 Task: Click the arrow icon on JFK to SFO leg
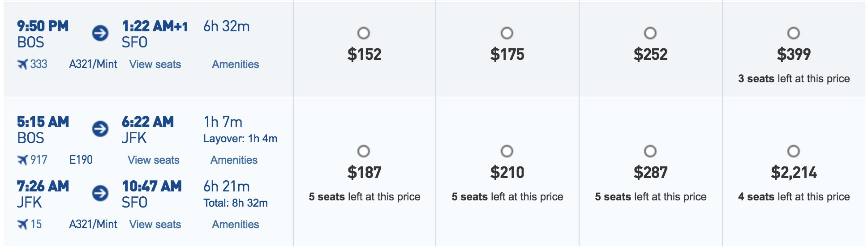tap(100, 193)
